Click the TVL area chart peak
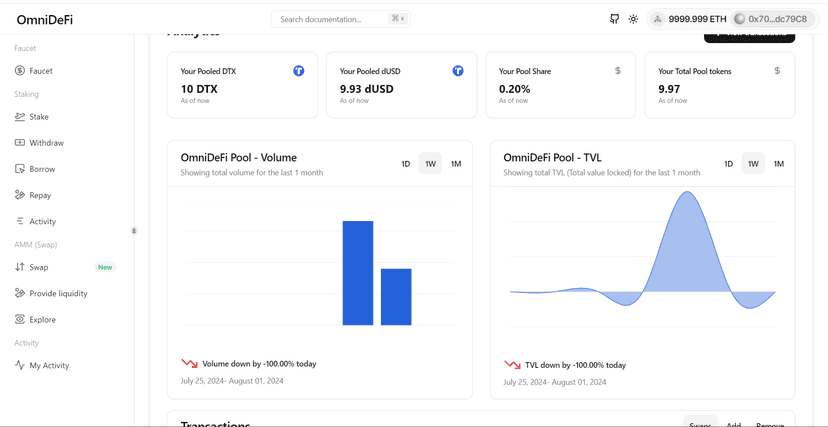The image size is (828, 427). 687,194
